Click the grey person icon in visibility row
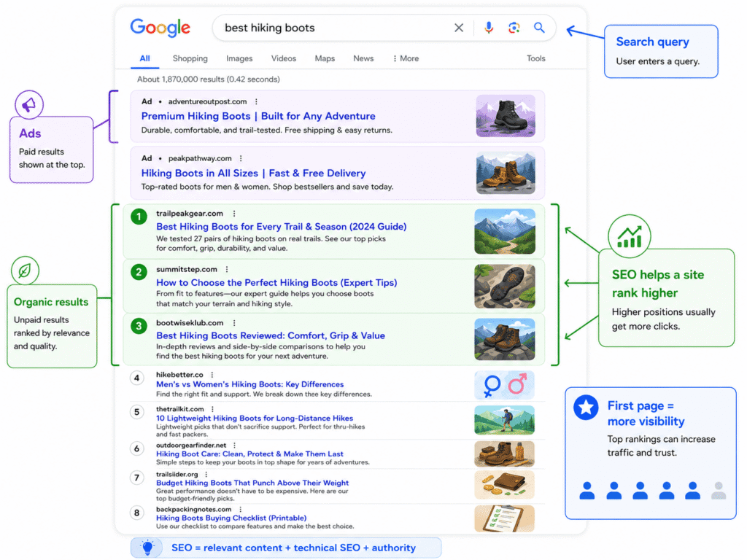 [719, 491]
